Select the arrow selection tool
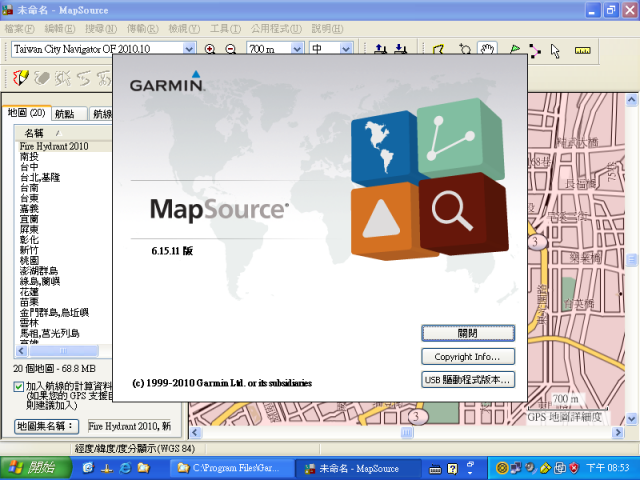Image resolution: width=640 pixels, height=480 pixels. (x=555, y=51)
